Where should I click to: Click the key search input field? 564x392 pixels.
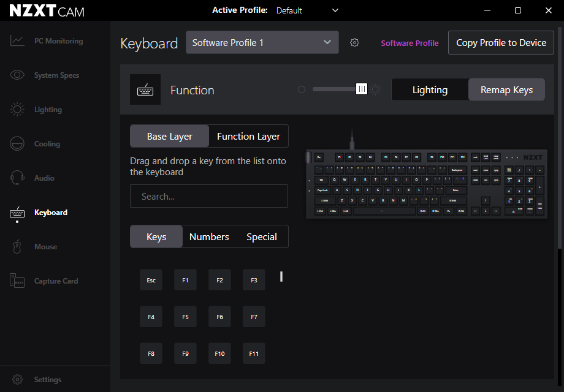coord(209,196)
